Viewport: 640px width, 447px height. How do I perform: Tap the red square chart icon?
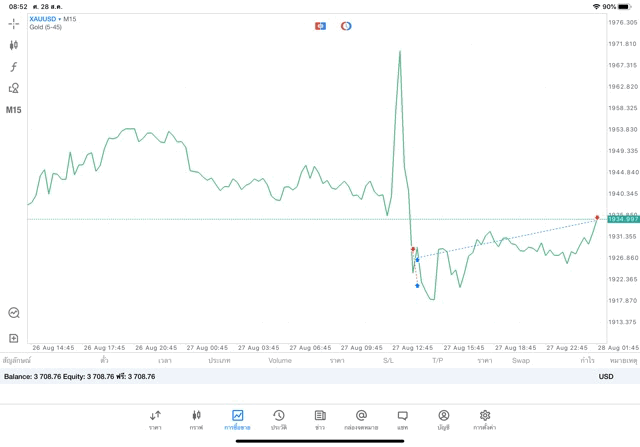click(x=321, y=25)
